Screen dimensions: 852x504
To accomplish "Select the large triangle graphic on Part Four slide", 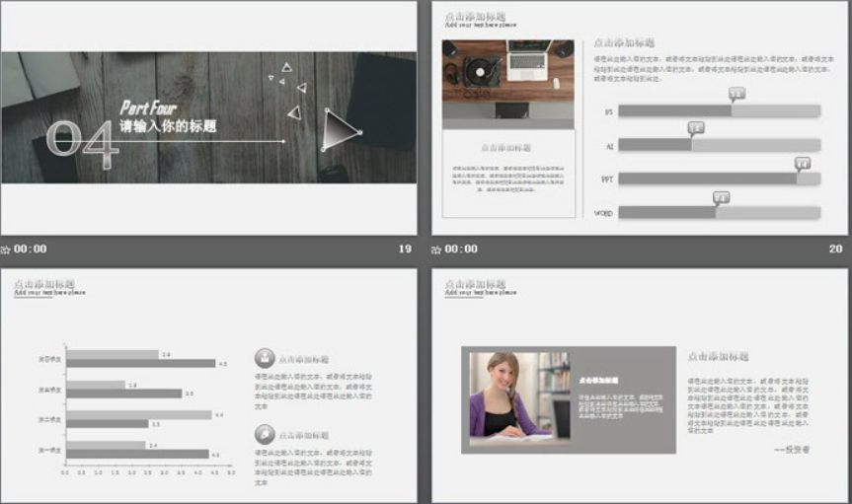I will (339, 129).
